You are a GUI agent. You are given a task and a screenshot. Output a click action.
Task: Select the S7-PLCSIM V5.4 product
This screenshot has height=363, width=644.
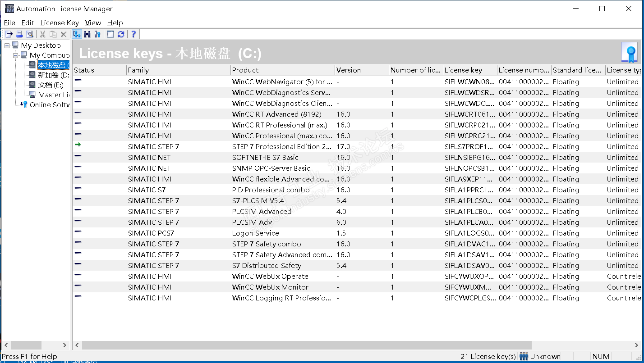pyautogui.click(x=258, y=201)
